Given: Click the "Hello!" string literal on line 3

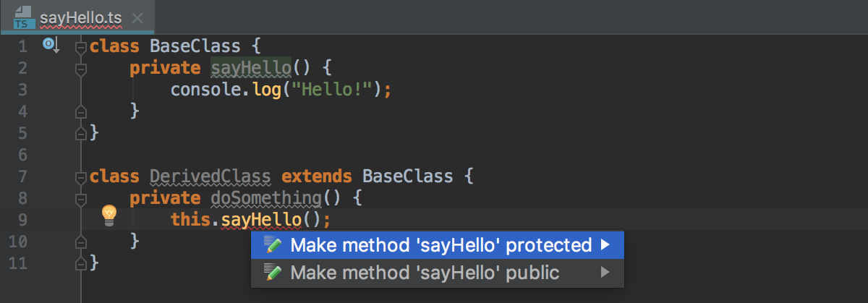Looking at the screenshot, I should click(332, 90).
